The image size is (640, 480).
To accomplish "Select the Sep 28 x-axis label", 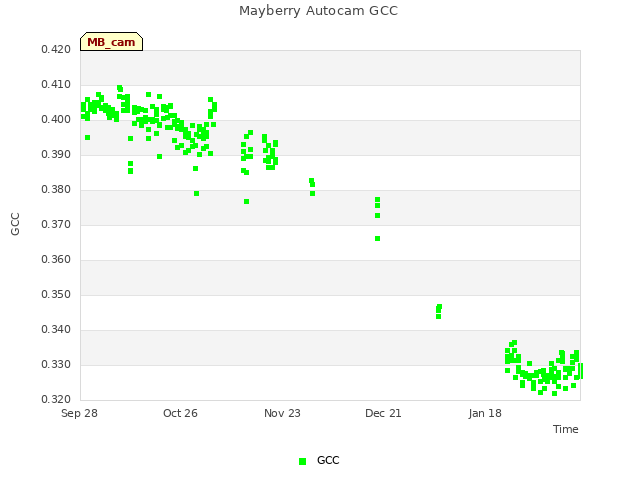I will (x=79, y=413).
